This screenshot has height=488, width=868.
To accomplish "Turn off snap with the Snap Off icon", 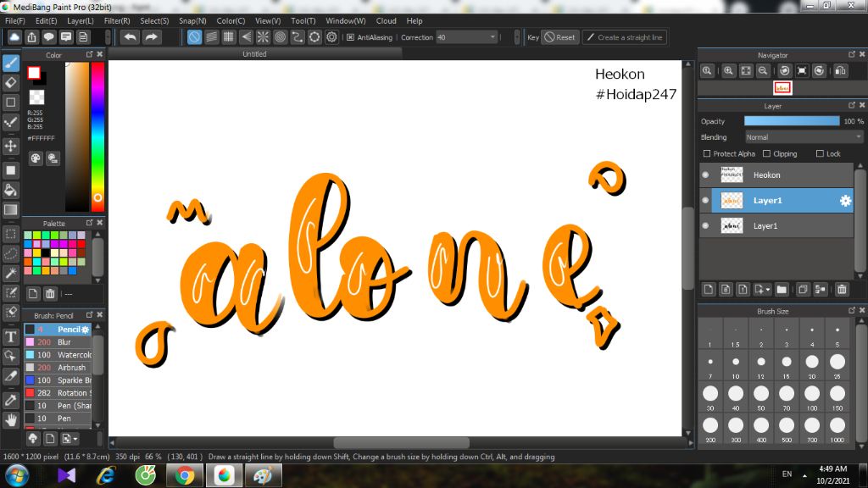I will tap(194, 37).
